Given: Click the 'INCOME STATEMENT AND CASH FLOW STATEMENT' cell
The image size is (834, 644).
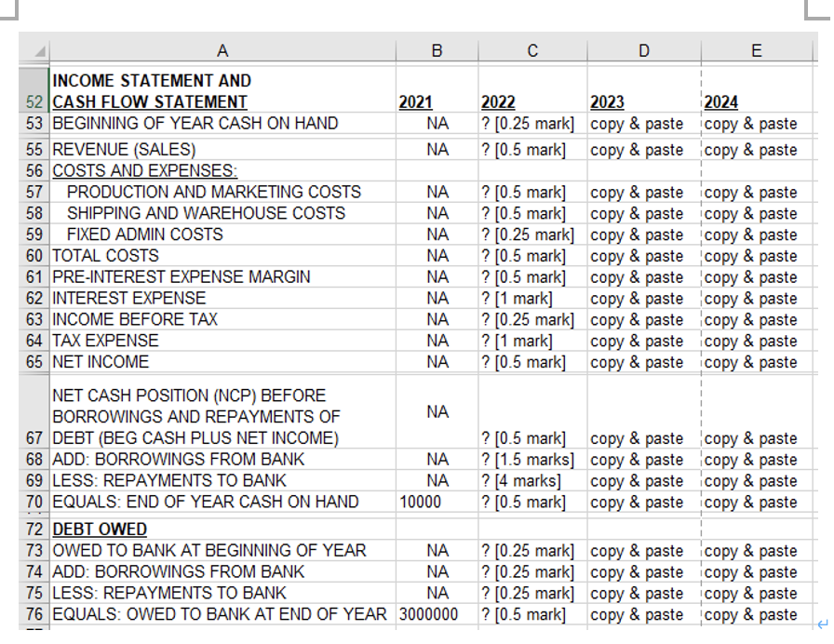Looking at the screenshot, I should (222, 89).
